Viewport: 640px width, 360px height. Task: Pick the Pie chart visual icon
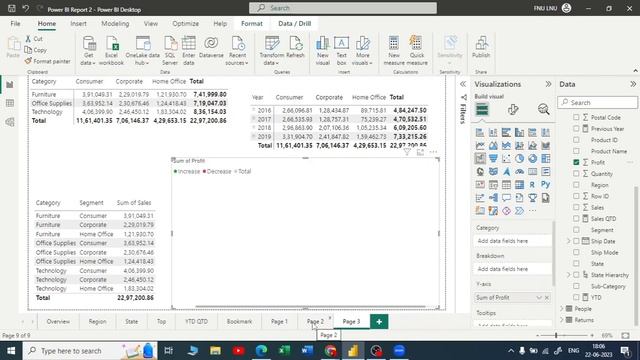(x=519, y=159)
